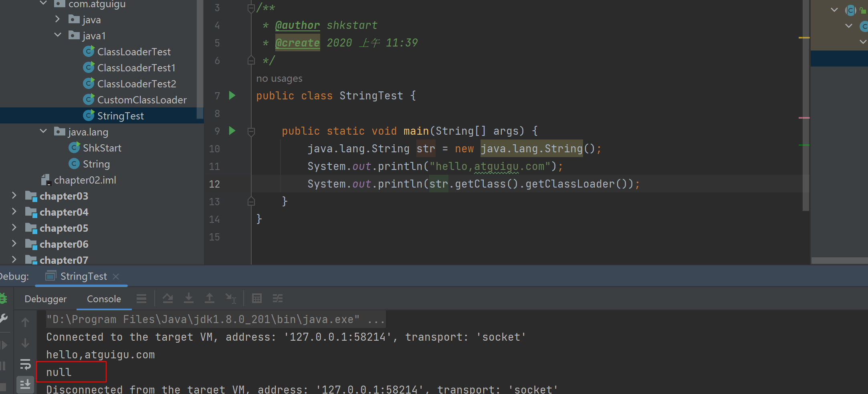This screenshot has height=394, width=868.
Task: Click Rerun debug bug icon
Action: (x=3, y=298)
